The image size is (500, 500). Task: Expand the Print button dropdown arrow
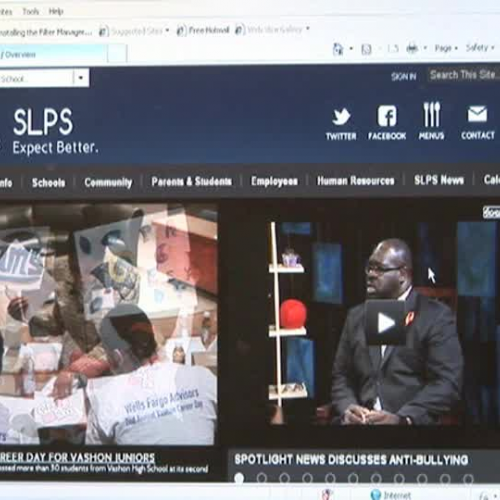(425, 48)
